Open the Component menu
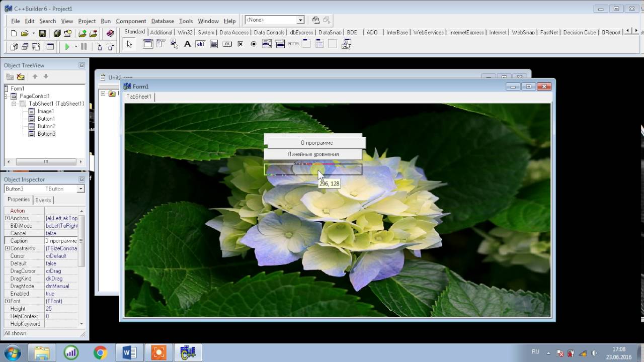 pos(131,21)
